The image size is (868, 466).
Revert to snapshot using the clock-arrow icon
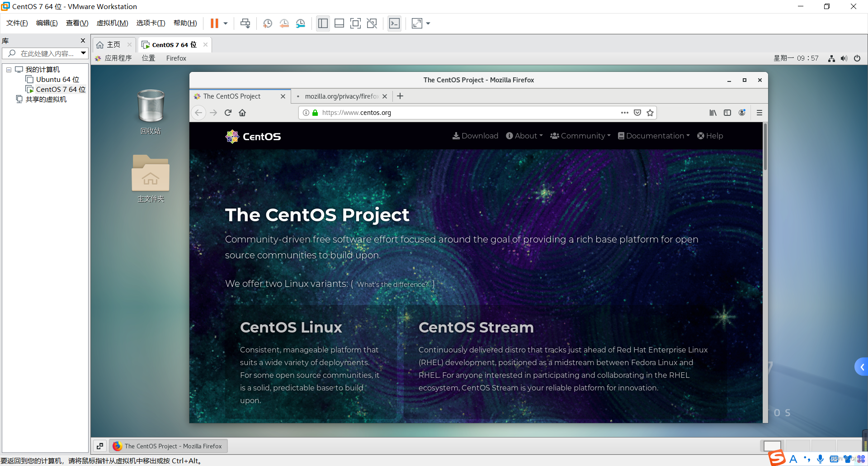(284, 24)
